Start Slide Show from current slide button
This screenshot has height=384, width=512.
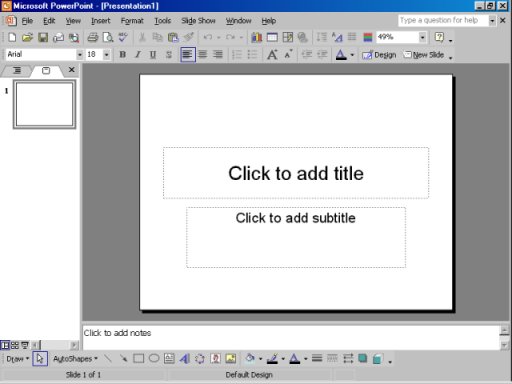tap(25, 345)
